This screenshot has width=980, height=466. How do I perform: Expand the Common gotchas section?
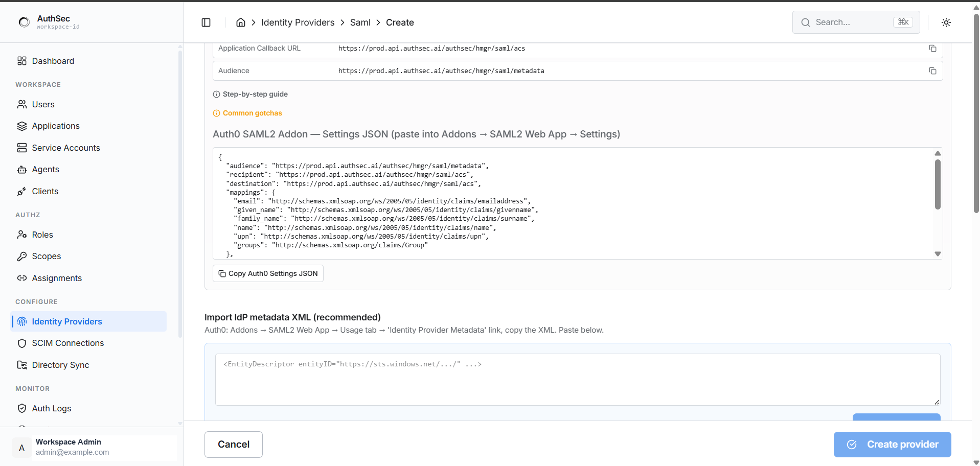pyautogui.click(x=247, y=113)
